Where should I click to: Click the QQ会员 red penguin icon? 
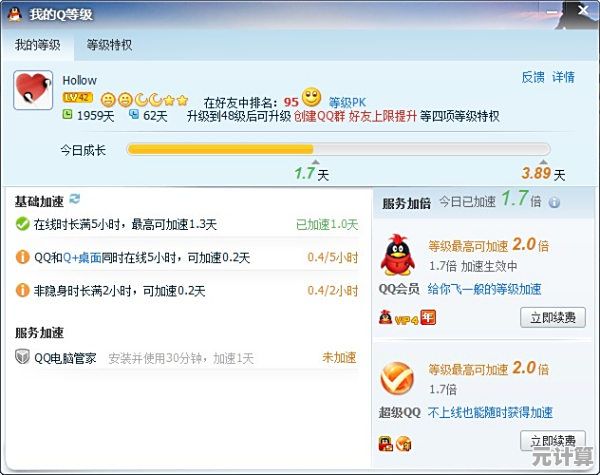398,255
